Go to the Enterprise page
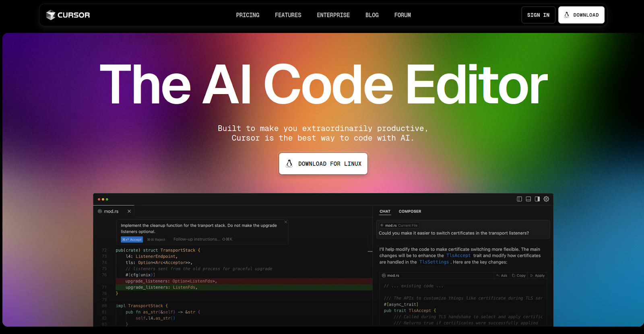This screenshot has height=334, width=644. 333,15
